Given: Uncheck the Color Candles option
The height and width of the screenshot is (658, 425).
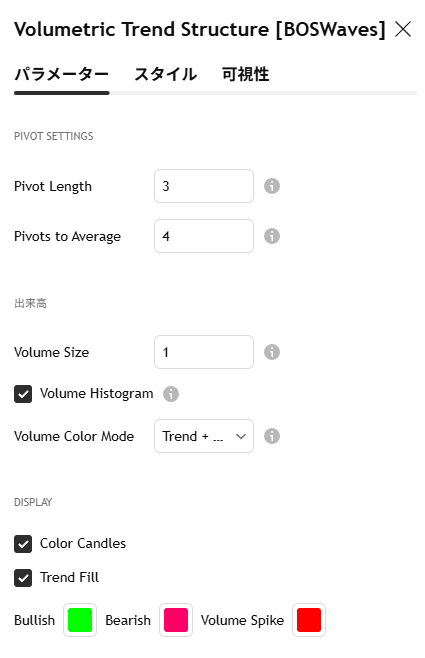Looking at the screenshot, I should pyautogui.click(x=23, y=544).
